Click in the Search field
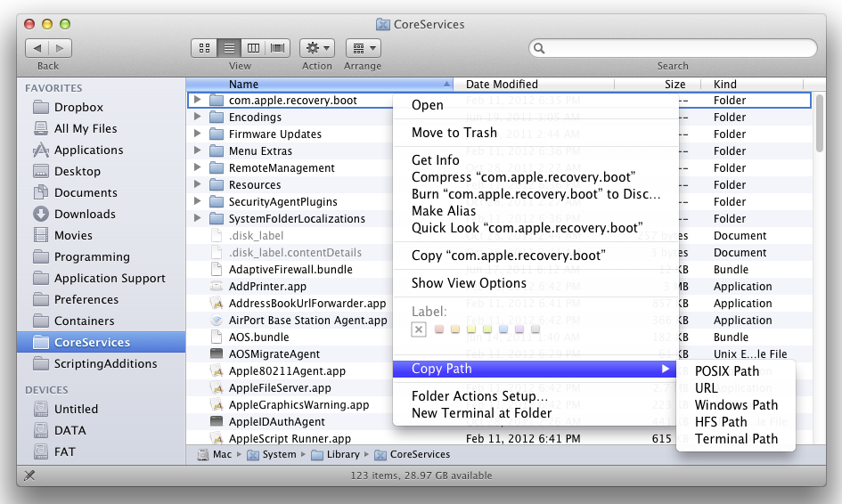The image size is (842, 504). (673, 48)
